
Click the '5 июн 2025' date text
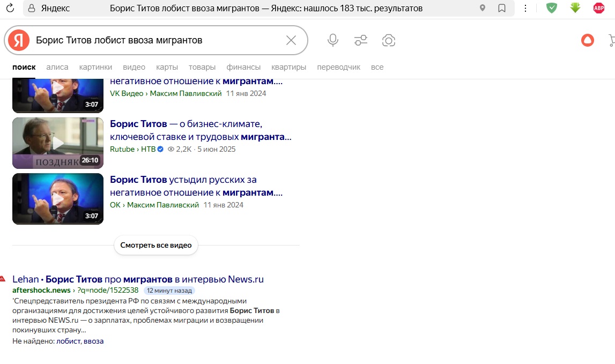pyautogui.click(x=217, y=149)
